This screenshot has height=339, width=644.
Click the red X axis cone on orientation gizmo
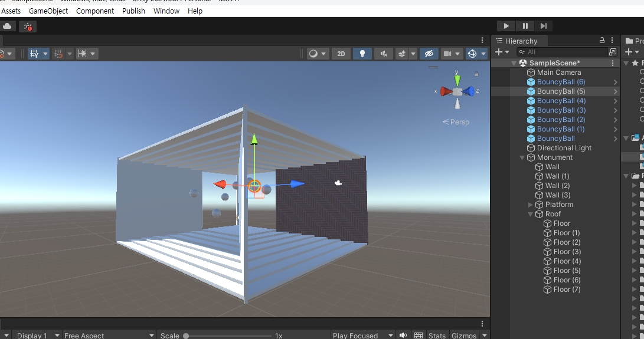pyautogui.click(x=446, y=91)
